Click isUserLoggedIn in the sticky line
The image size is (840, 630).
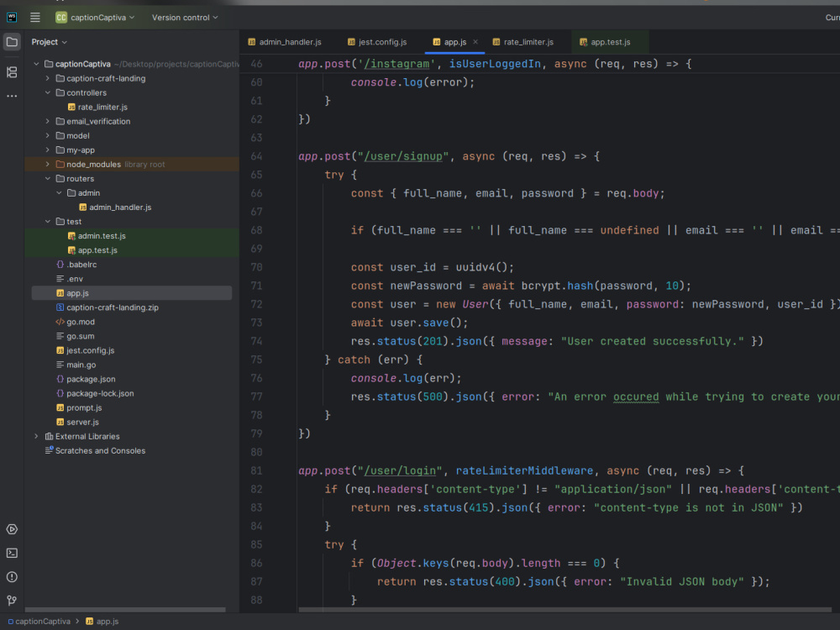click(495, 64)
